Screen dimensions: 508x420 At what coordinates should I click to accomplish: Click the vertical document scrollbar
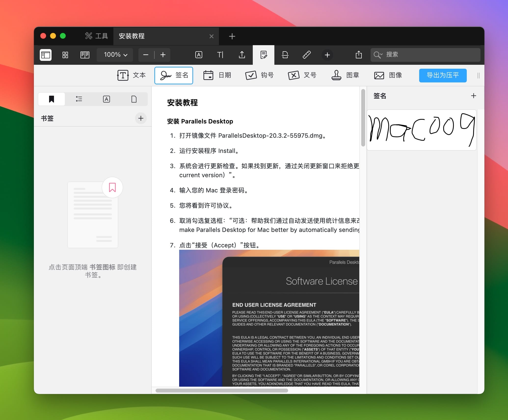[x=363, y=118]
